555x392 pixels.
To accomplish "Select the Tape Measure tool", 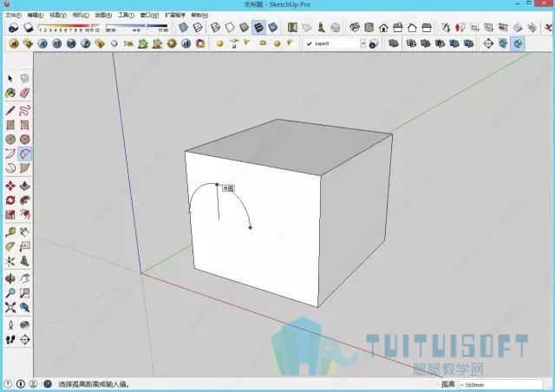I will (x=10, y=232).
